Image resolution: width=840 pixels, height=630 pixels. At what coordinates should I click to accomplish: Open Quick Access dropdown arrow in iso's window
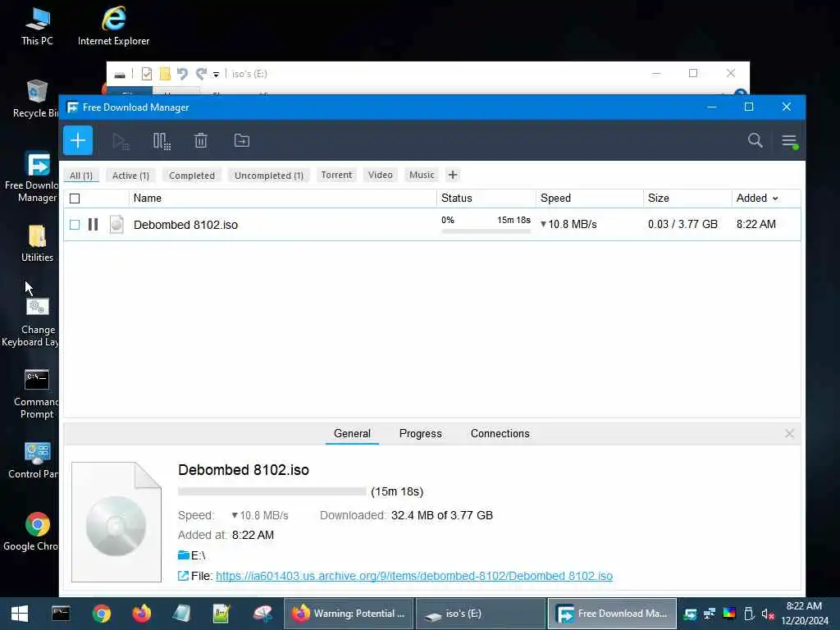tap(216, 75)
